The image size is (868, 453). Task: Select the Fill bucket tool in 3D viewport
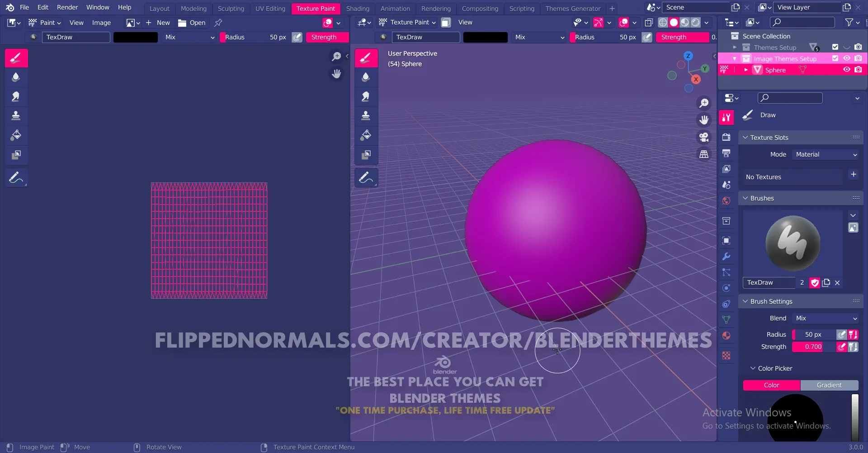coord(366,135)
